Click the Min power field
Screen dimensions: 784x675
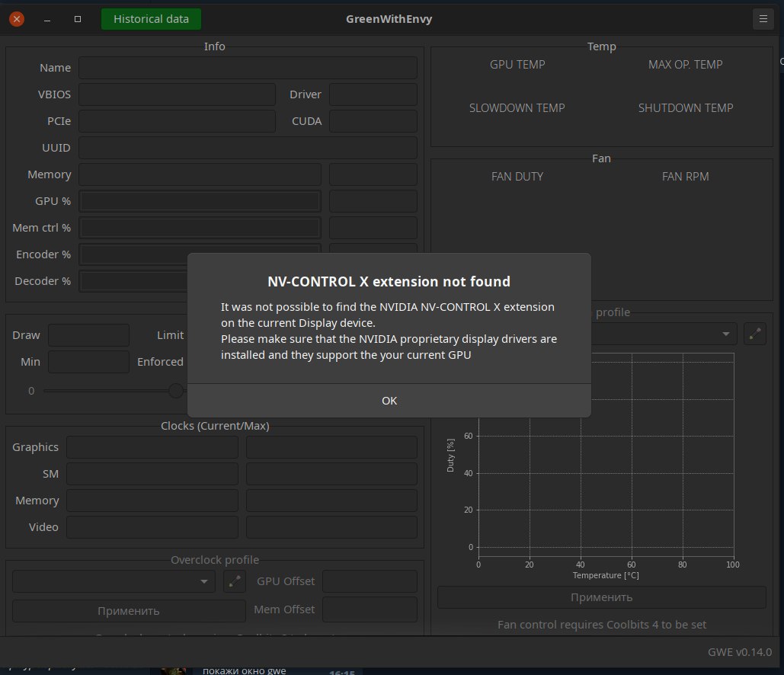(88, 362)
